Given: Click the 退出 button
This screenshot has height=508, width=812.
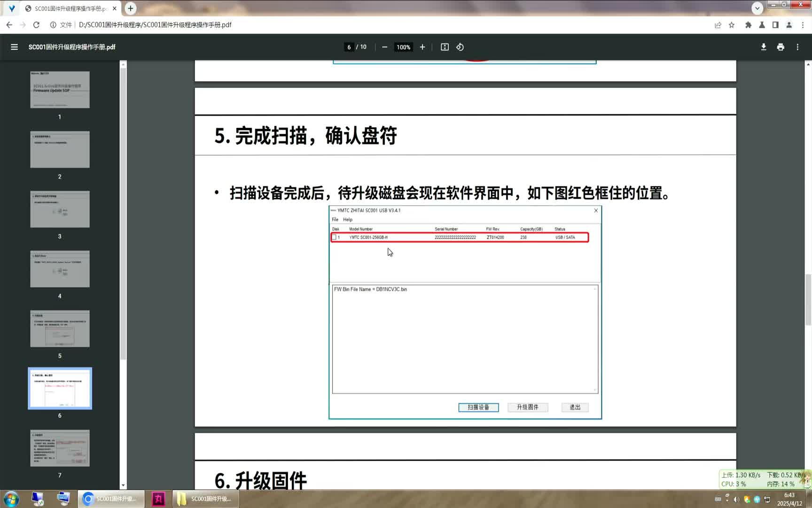Looking at the screenshot, I should (575, 407).
